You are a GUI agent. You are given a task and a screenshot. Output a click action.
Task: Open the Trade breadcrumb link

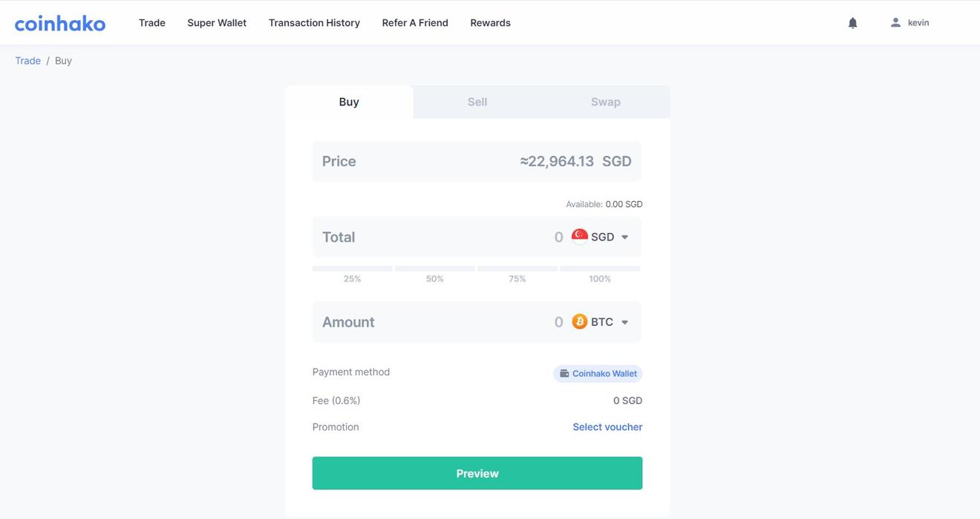pos(27,60)
